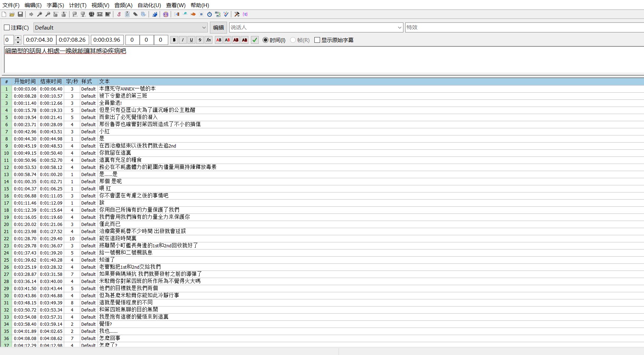This screenshot has height=355, width=644.
Task: Click inside the subtitle text edit box
Action: click(x=324, y=60)
